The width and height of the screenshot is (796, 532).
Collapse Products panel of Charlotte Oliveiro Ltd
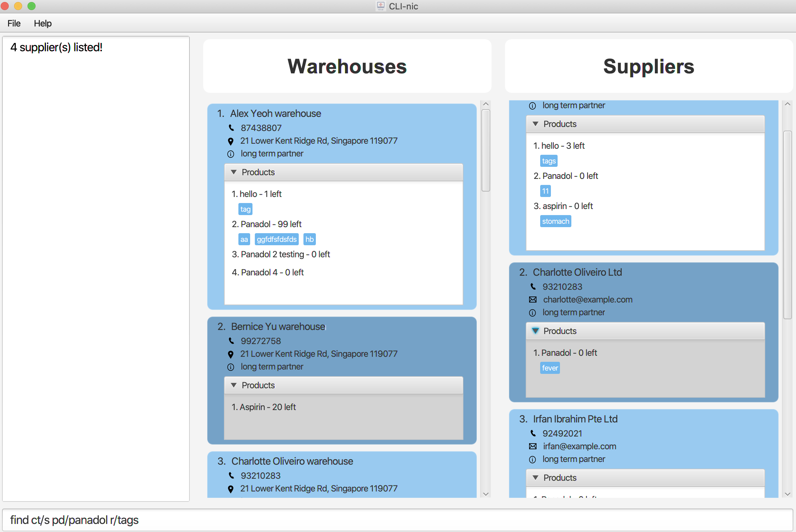pyautogui.click(x=535, y=331)
